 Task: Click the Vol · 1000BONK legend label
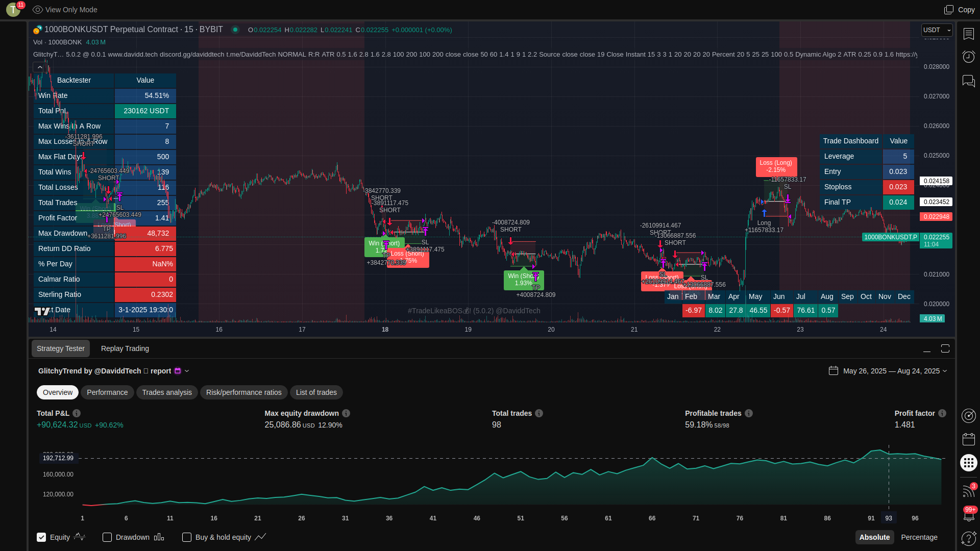click(x=58, y=42)
